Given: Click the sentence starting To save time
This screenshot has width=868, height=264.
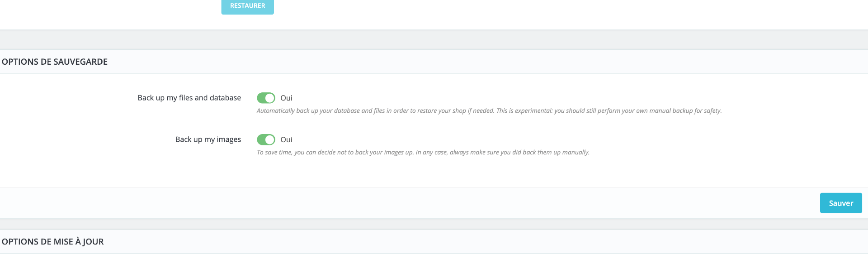Looking at the screenshot, I should pyautogui.click(x=335, y=153).
